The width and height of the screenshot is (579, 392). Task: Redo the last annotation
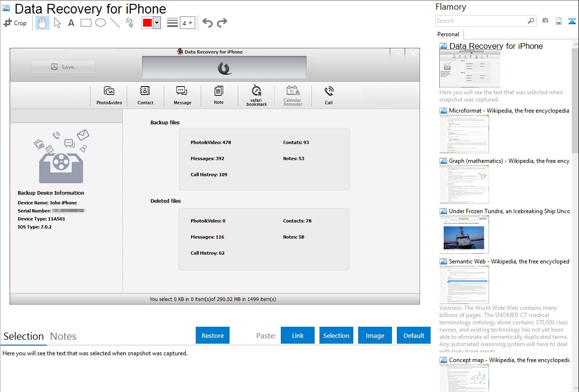point(222,23)
